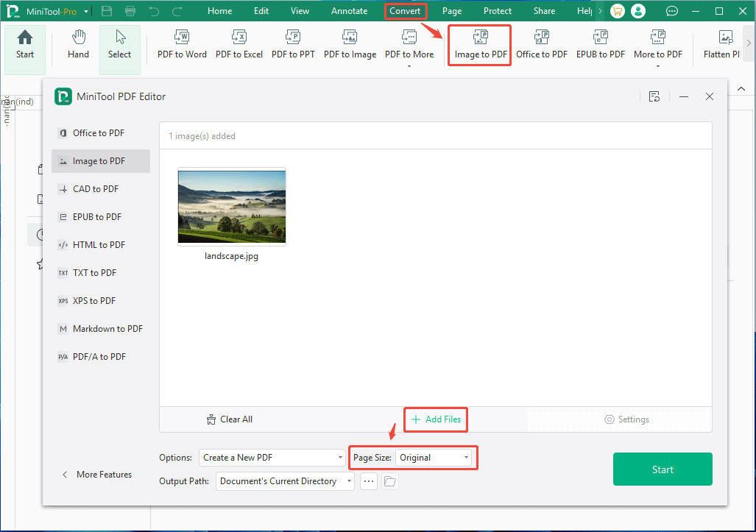Open the Home ribbon tab
The width and height of the screenshot is (756, 532).
[x=220, y=11]
